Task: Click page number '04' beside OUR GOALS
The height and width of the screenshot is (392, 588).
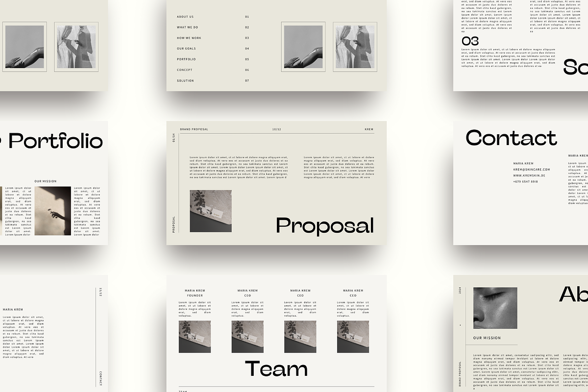Action: click(247, 49)
